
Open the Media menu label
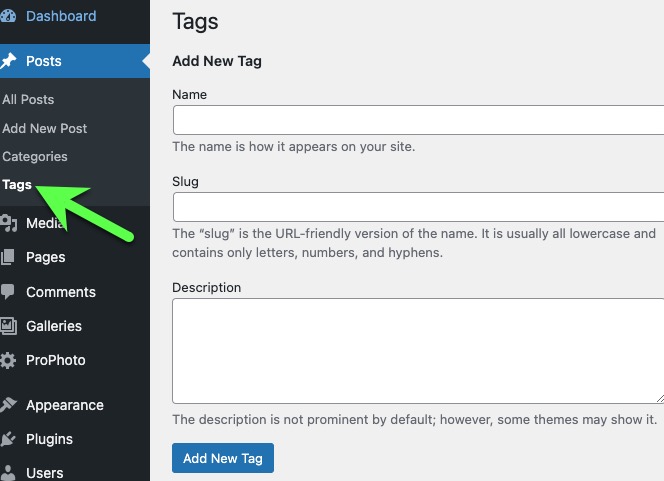coord(44,223)
